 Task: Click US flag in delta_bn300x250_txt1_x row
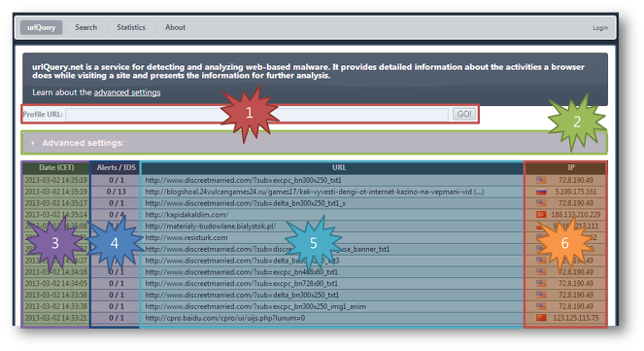pos(541,203)
